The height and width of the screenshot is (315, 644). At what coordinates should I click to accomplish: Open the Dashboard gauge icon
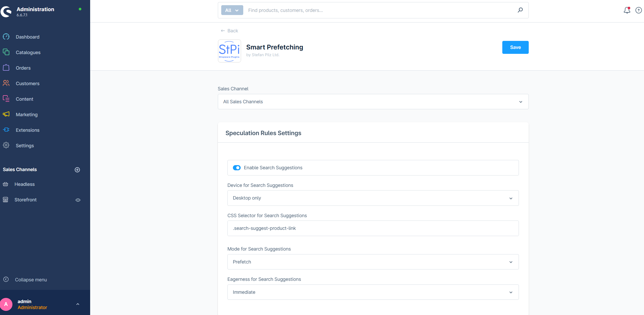click(x=6, y=37)
